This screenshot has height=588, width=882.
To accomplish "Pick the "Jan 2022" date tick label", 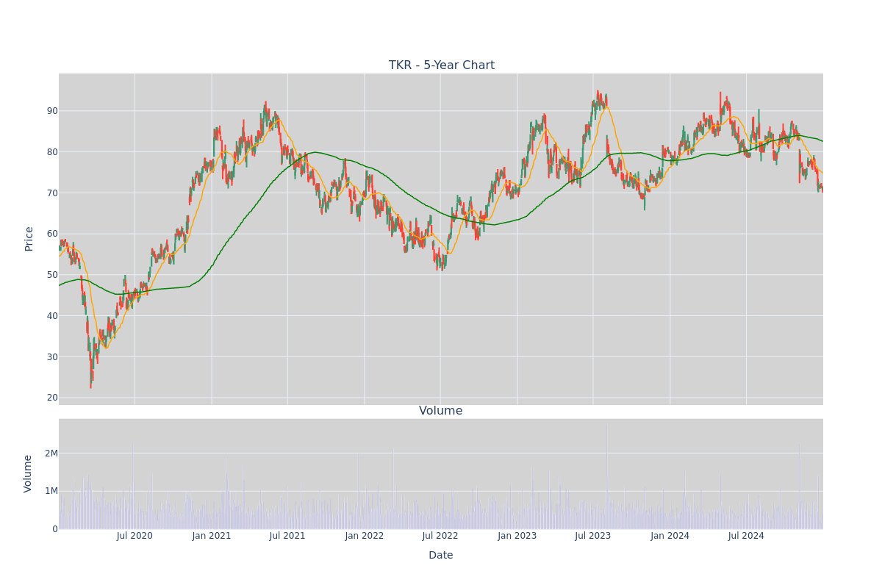I will point(365,536).
